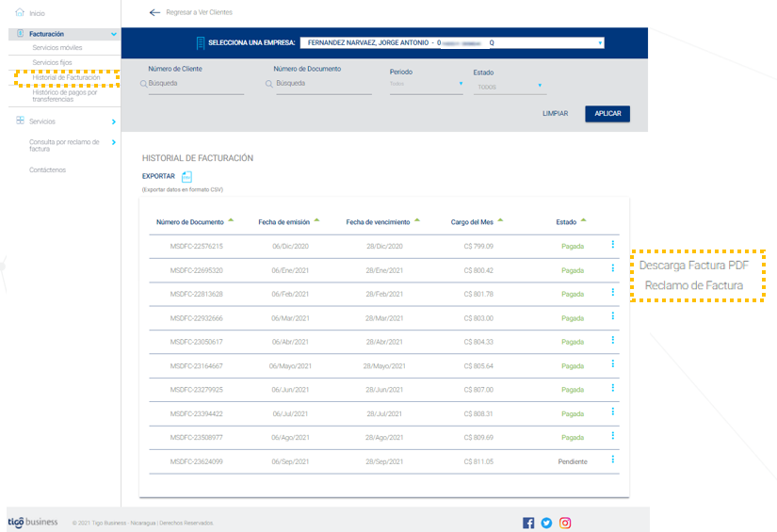The image size is (777, 532).
Task: Sort by Cargo del Mes arrow
Action: [x=500, y=220]
